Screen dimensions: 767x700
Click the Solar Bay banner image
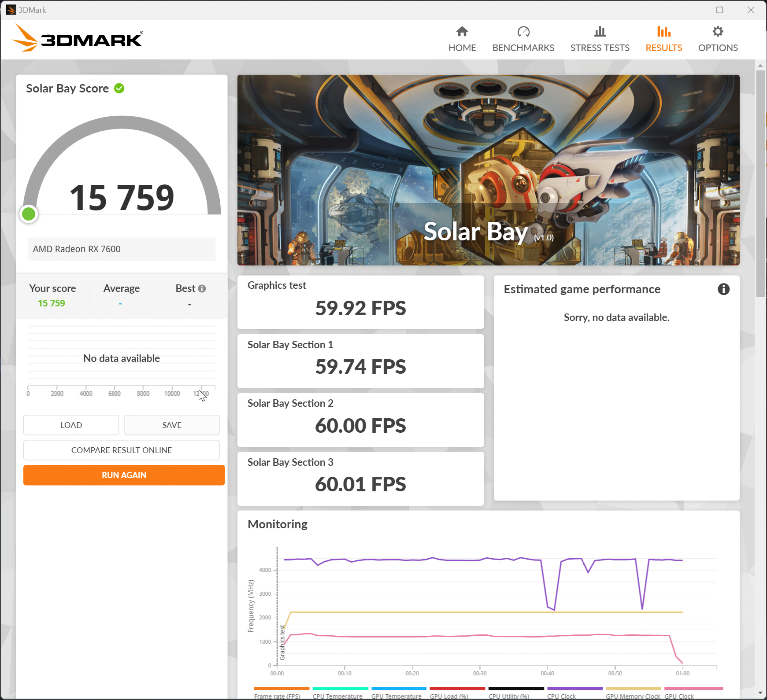coord(488,170)
